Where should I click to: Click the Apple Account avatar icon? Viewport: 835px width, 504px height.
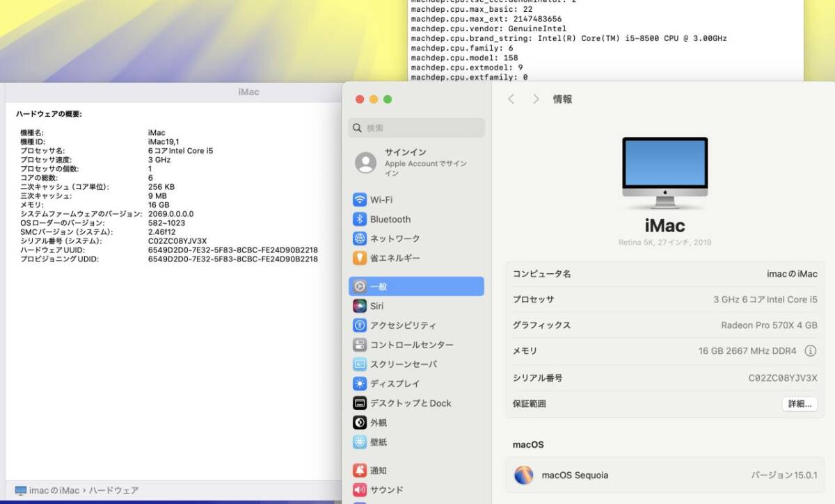tap(366, 163)
